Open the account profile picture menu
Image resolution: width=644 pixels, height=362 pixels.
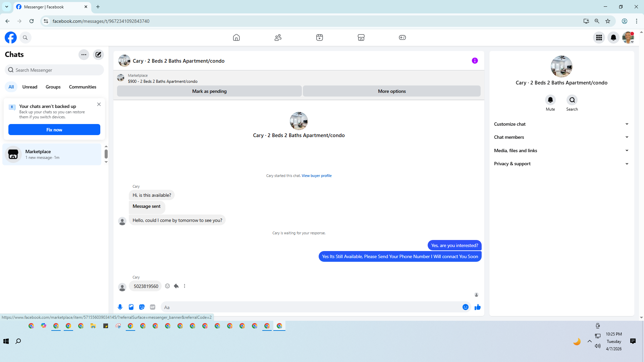pos(628,38)
